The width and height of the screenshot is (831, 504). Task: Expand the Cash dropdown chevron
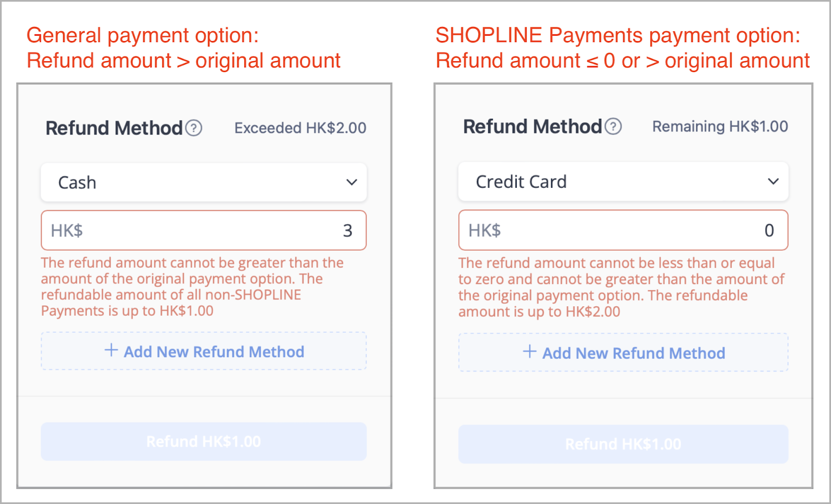352,182
